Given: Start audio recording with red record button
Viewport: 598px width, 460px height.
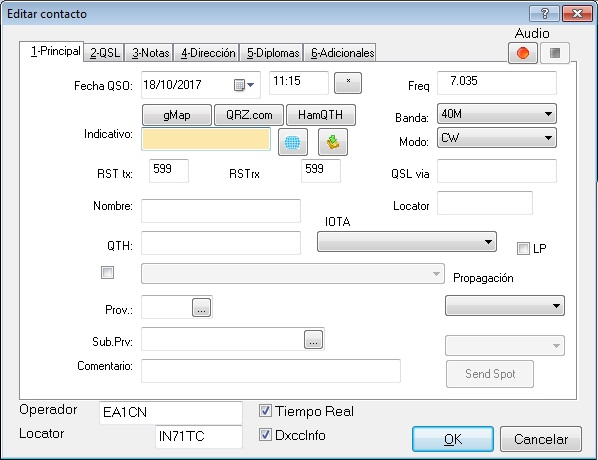Looking at the screenshot, I should [522, 53].
